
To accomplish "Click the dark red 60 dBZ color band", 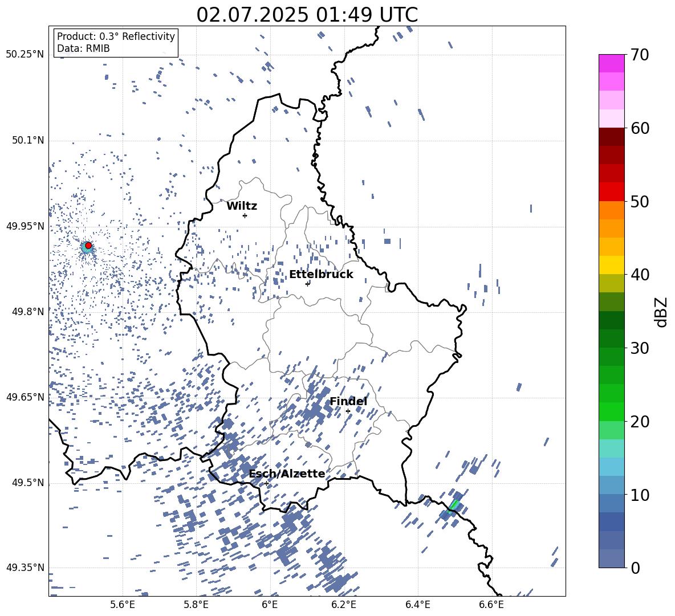I will 611,137.
